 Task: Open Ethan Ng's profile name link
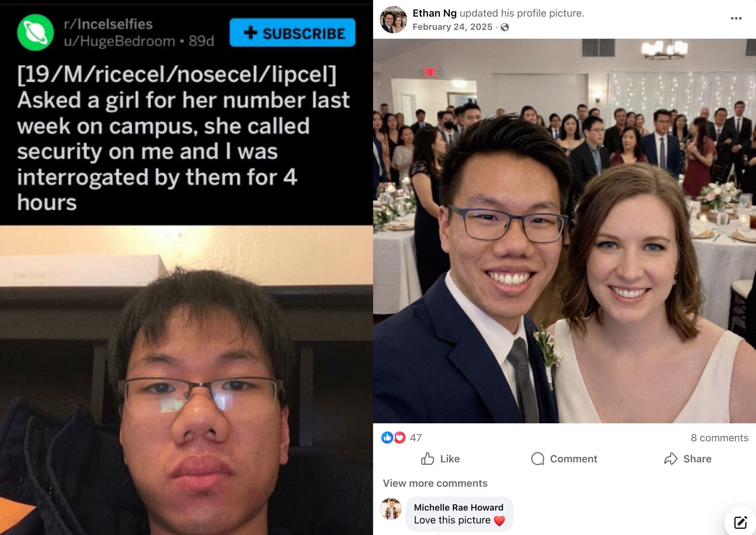[x=435, y=13]
